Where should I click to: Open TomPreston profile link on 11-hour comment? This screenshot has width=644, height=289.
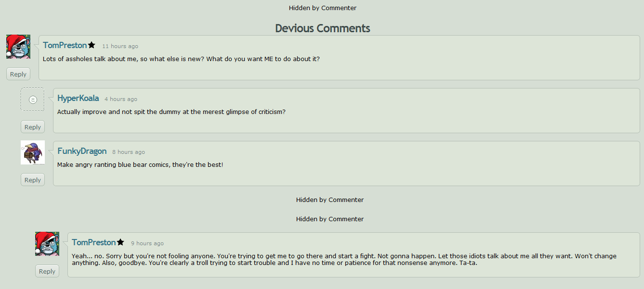pos(65,45)
